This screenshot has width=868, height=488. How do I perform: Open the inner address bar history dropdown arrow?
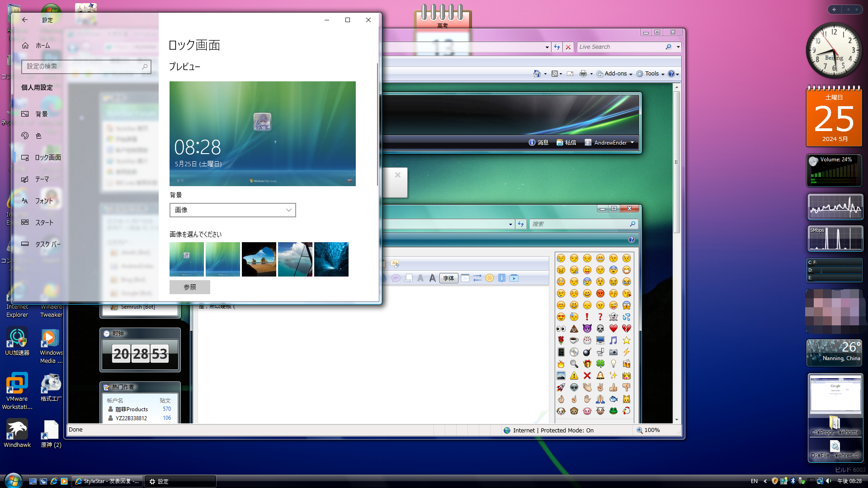pyautogui.click(x=510, y=224)
